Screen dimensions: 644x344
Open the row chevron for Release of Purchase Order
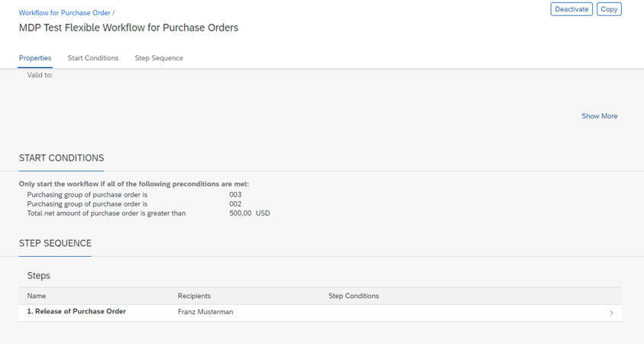(x=611, y=313)
